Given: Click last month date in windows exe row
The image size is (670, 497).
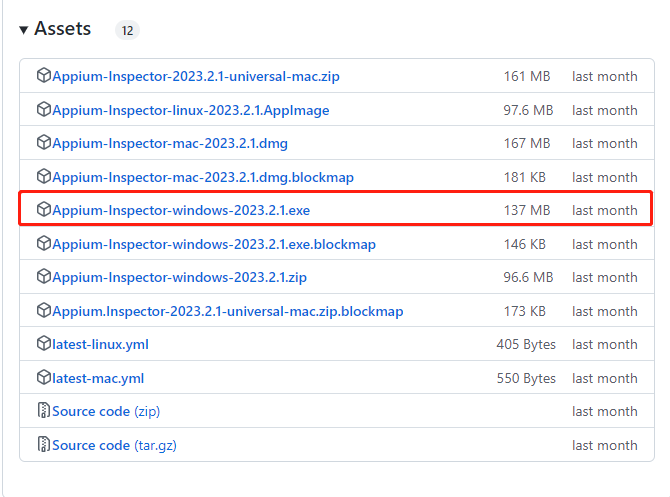Looking at the screenshot, I should click(x=605, y=210).
